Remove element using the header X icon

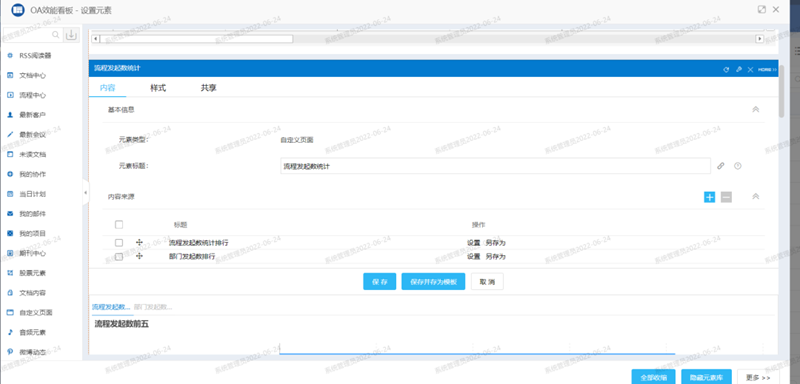coord(750,69)
